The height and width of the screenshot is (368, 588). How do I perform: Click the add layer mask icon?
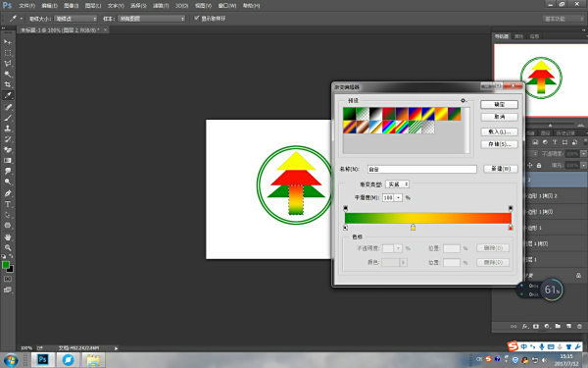535,327
